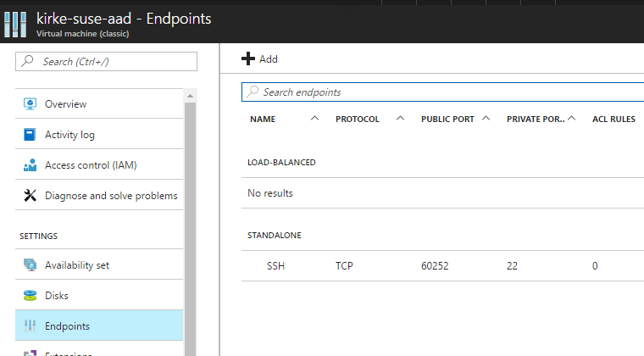Image resolution: width=644 pixels, height=356 pixels.
Task: Click the plus icon next to Add
Action: (248, 58)
